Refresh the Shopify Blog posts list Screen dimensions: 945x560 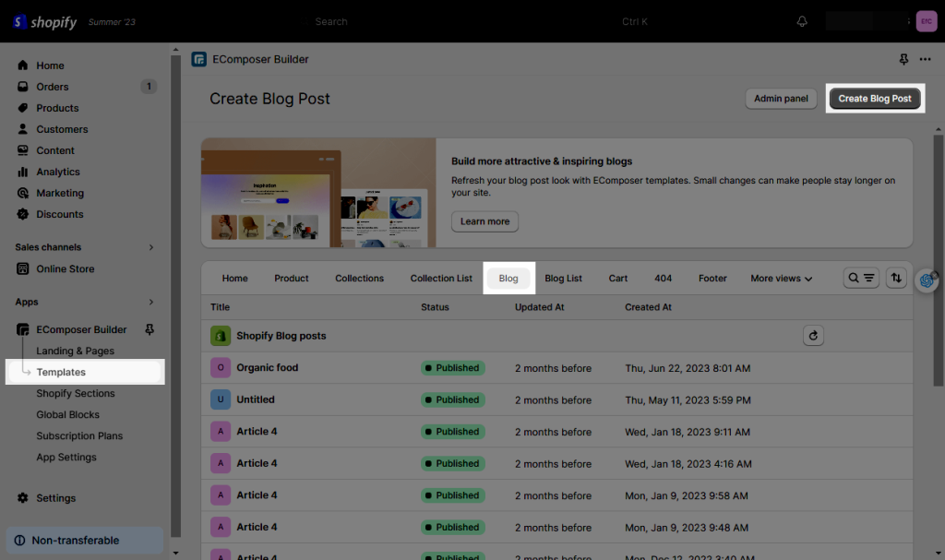pyautogui.click(x=813, y=336)
